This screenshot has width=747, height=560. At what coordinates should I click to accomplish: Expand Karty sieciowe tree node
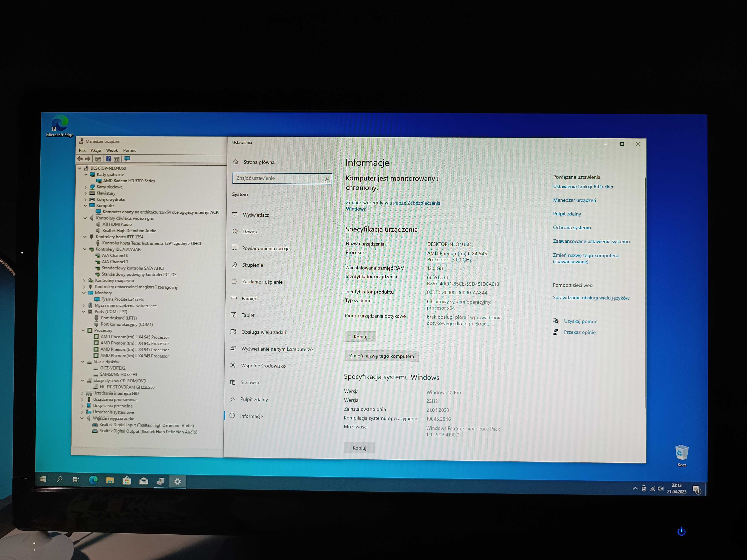click(x=86, y=187)
